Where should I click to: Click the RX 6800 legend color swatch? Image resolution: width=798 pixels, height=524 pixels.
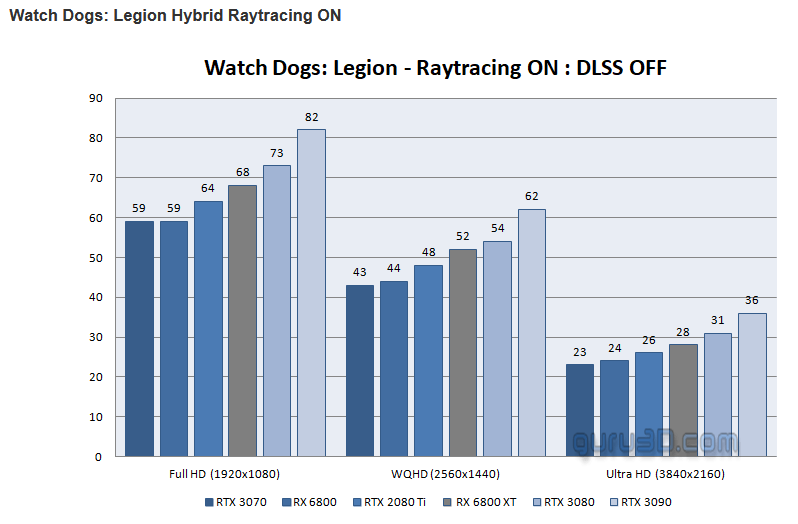click(x=287, y=503)
